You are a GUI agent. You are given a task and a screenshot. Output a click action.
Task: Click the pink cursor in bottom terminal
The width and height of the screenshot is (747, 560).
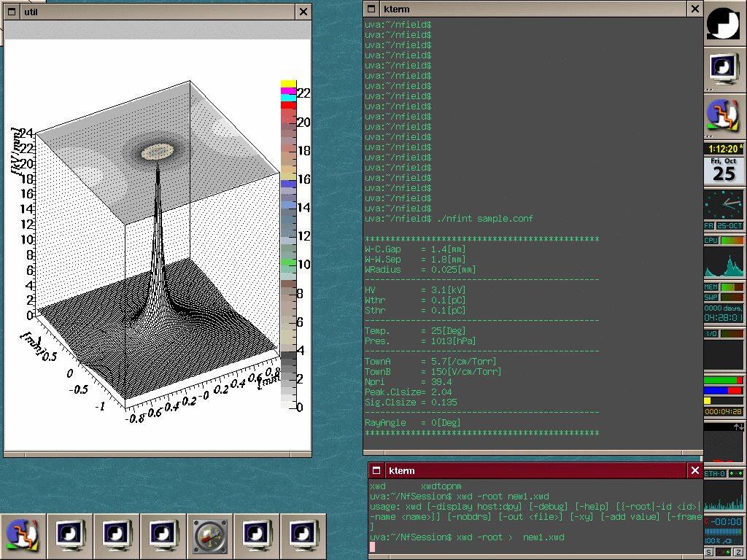click(372, 547)
